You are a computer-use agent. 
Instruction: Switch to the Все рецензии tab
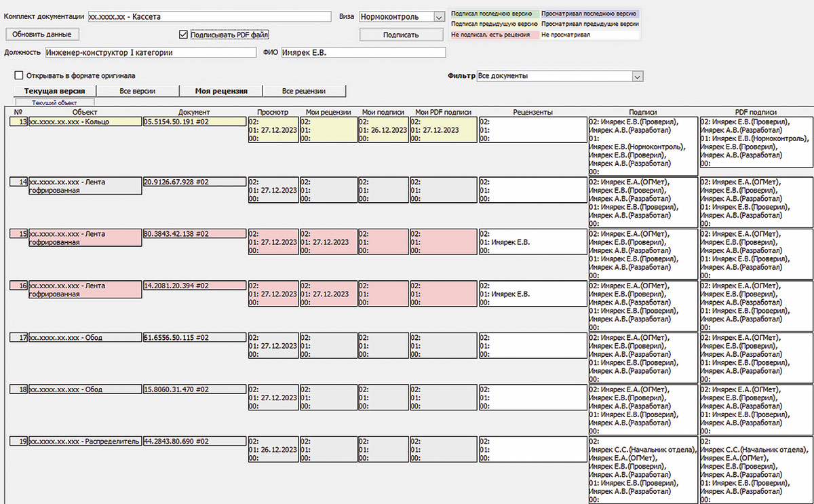pos(304,91)
